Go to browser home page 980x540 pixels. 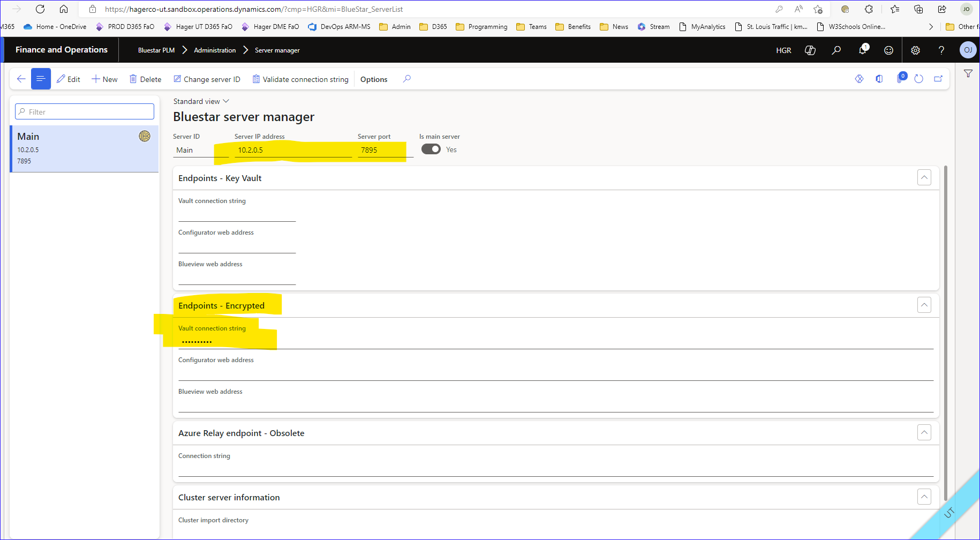[64, 9]
